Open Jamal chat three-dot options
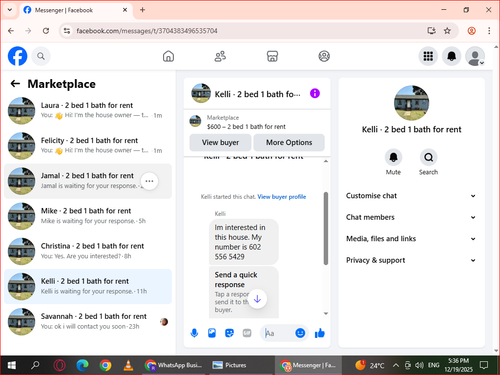500x375 pixels. click(x=149, y=181)
